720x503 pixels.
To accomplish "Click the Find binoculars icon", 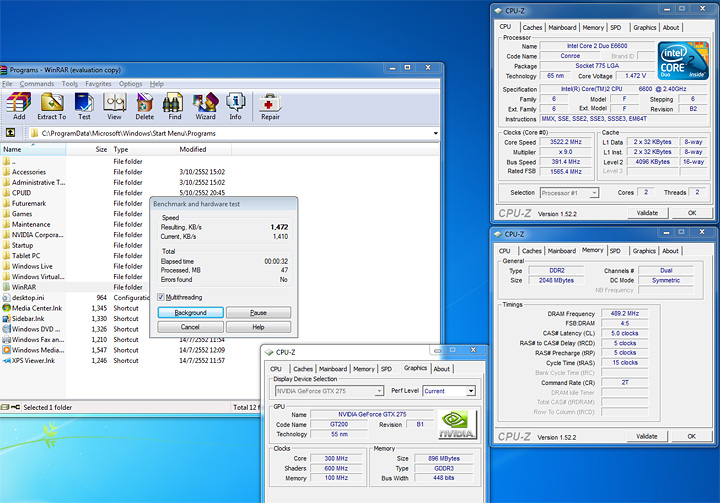I will coord(174,106).
